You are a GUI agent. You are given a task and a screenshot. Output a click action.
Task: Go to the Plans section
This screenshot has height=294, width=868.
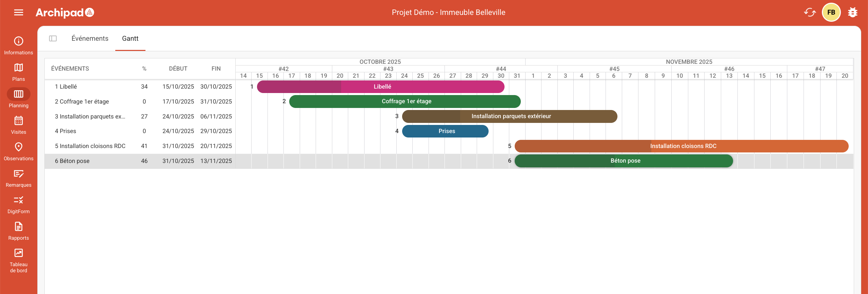19,72
